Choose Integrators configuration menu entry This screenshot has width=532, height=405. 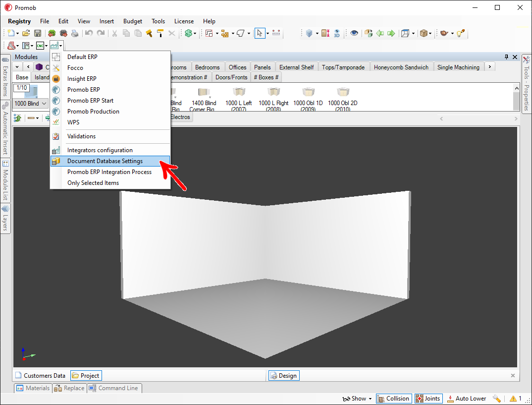coord(110,150)
